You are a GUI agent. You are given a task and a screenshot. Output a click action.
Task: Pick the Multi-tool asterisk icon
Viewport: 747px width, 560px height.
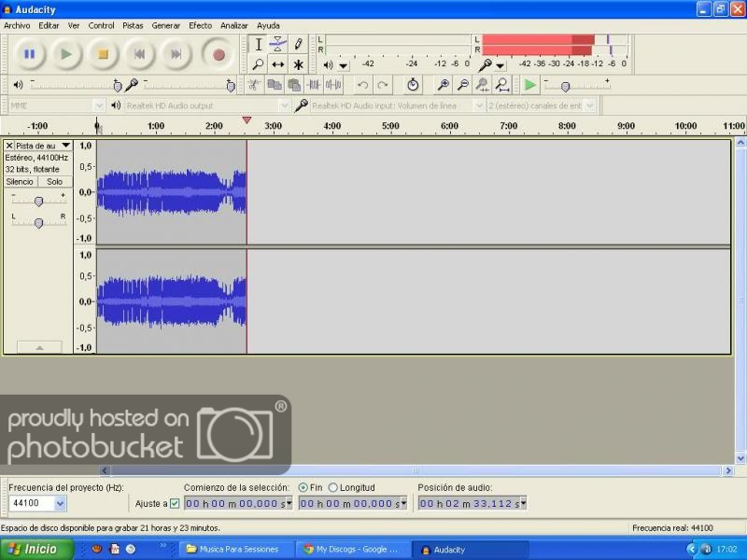pyautogui.click(x=298, y=64)
